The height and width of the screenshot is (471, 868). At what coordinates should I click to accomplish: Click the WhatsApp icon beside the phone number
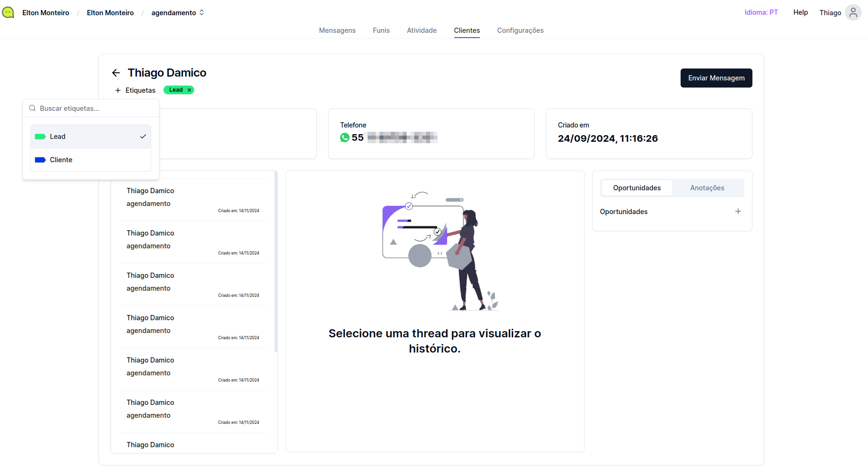(345, 138)
